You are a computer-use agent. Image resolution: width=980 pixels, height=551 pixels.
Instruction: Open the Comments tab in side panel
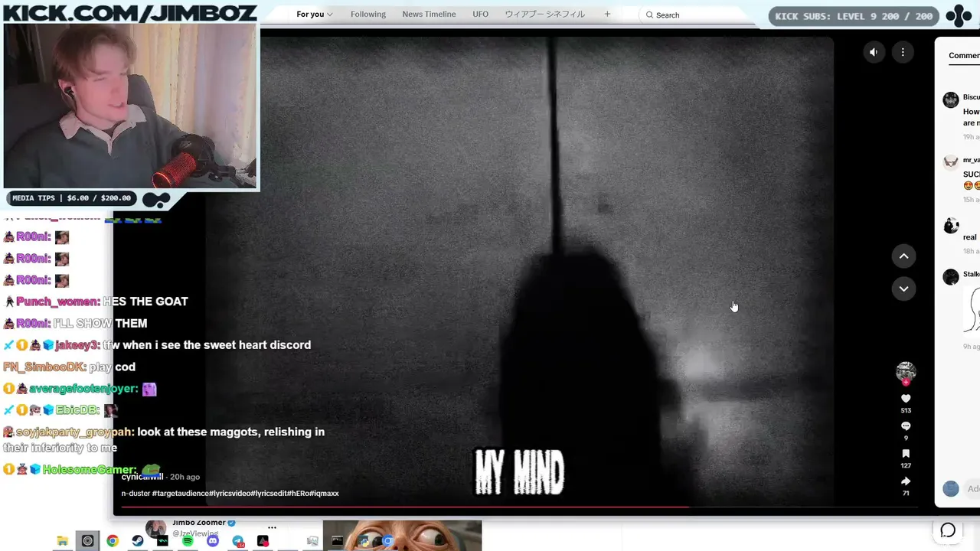click(x=964, y=55)
